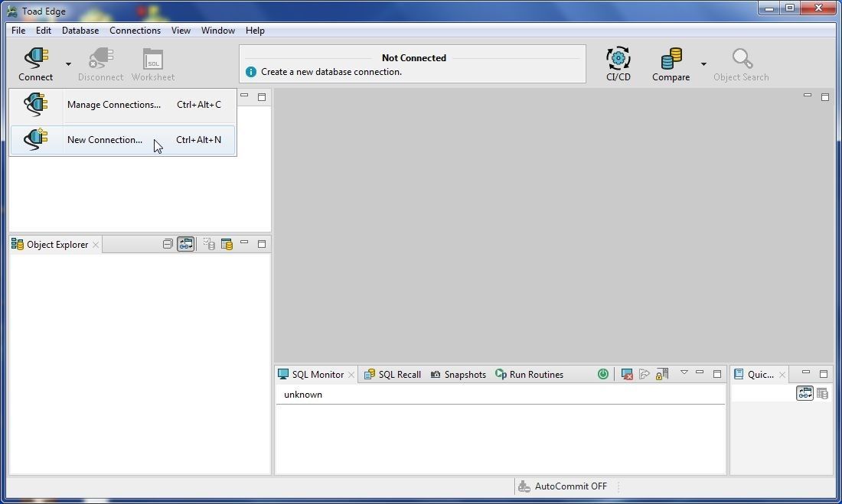Open the Window menu
The width and height of the screenshot is (842, 504).
(217, 31)
